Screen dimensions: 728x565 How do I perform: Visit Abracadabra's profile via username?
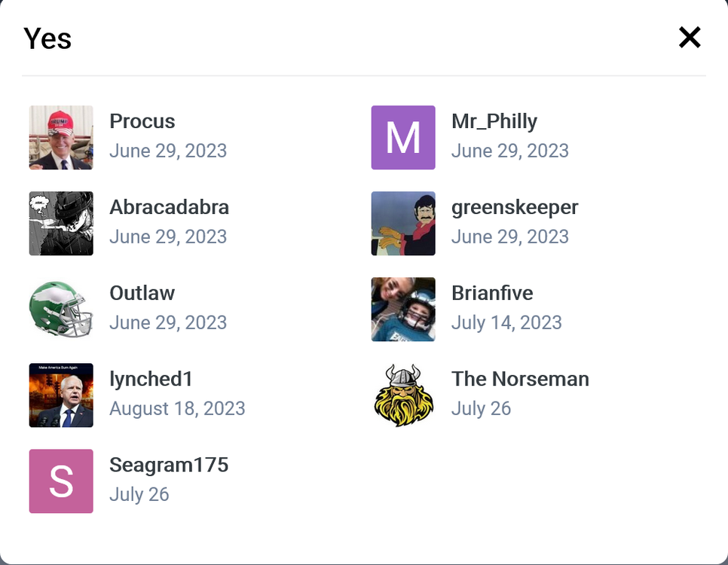click(x=169, y=207)
